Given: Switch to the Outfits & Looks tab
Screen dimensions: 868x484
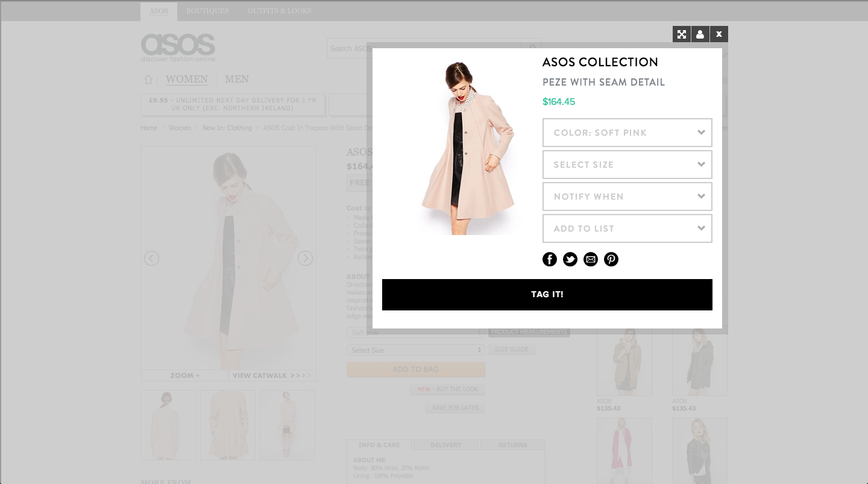Looking at the screenshot, I should pyautogui.click(x=280, y=11).
